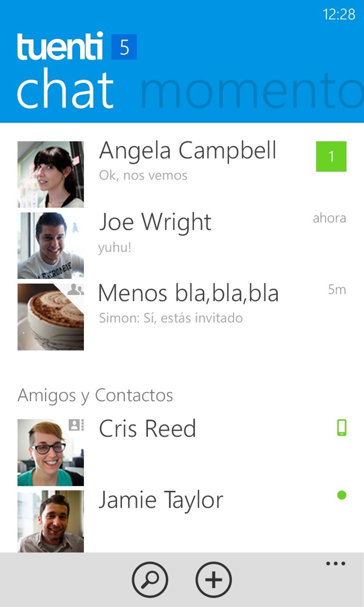Select the chat tab header

pyautogui.click(x=65, y=88)
